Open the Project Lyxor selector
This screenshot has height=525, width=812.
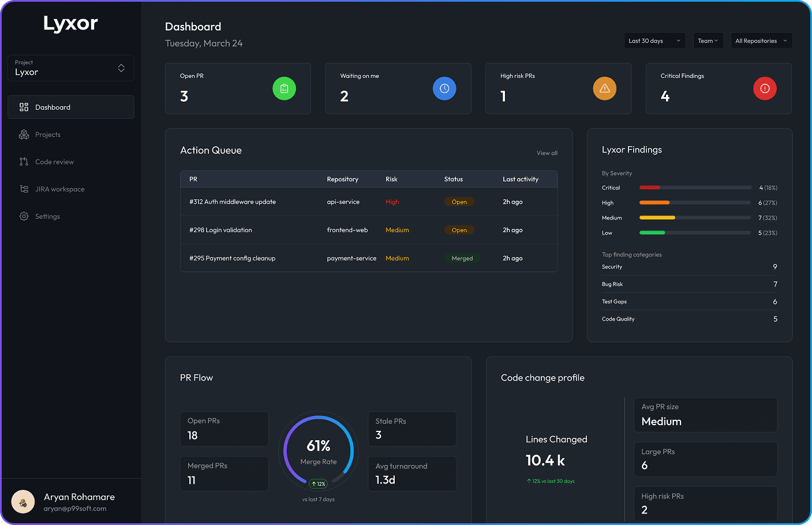71,68
